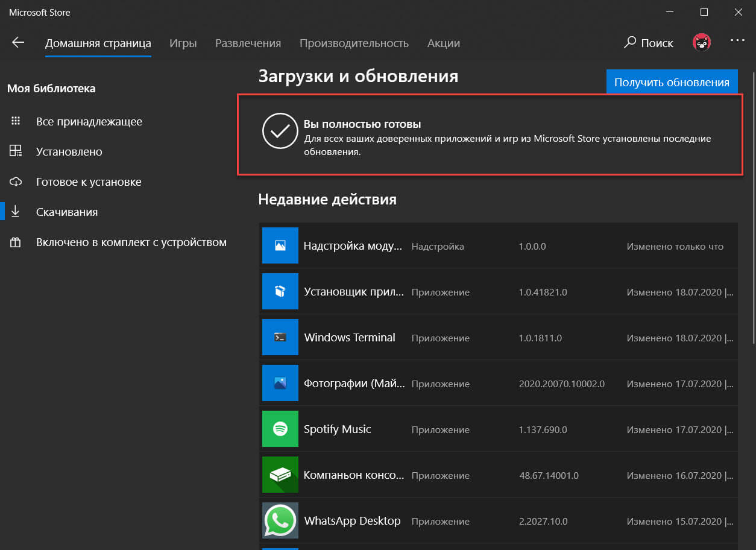Click version 2.2027.10.0 text
The image size is (756, 550).
click(x=543, y=521)
